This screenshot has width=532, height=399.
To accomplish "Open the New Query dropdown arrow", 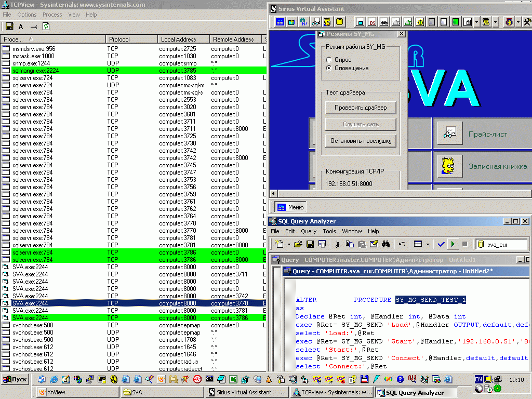I will (x=289, y=244).
